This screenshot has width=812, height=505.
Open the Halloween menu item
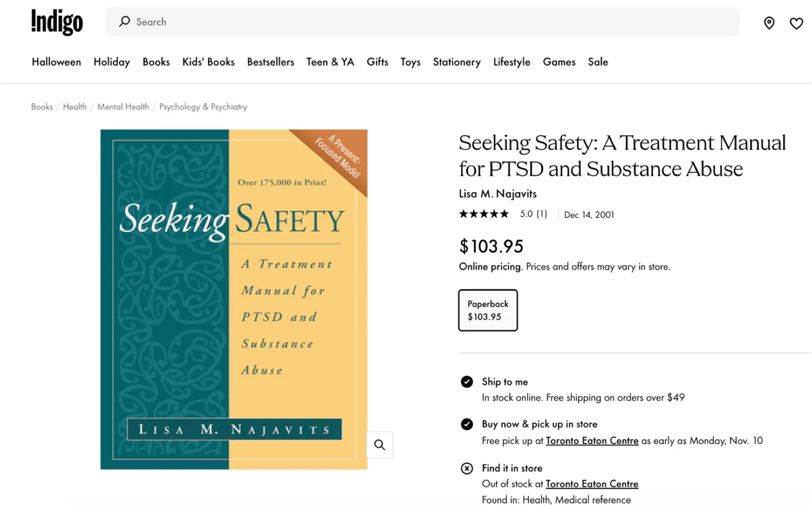pyautogui.click(x=56, y=62)
